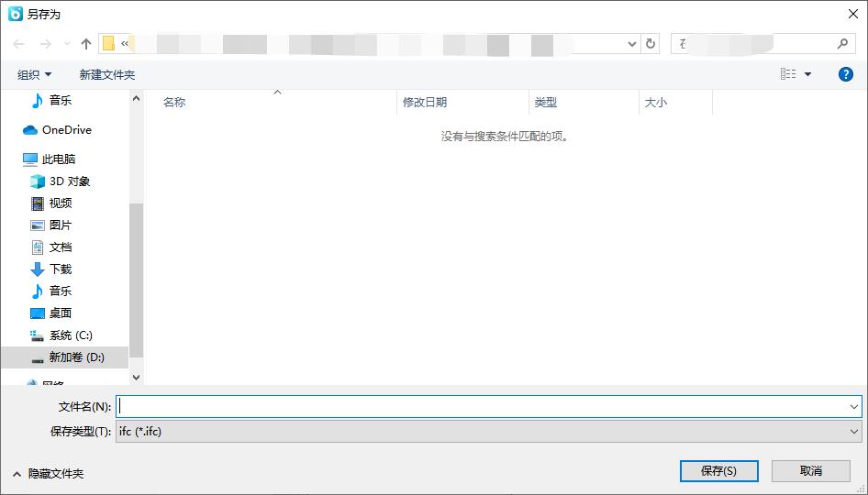Click the 桌面 icon
The height and width of the screenshot is (495, 868).
pos(37,313)
